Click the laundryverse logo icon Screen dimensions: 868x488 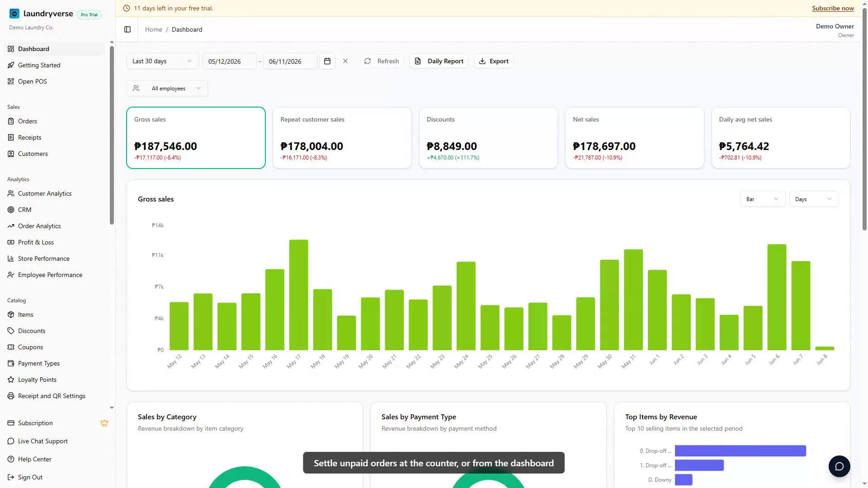pos(14,14)
